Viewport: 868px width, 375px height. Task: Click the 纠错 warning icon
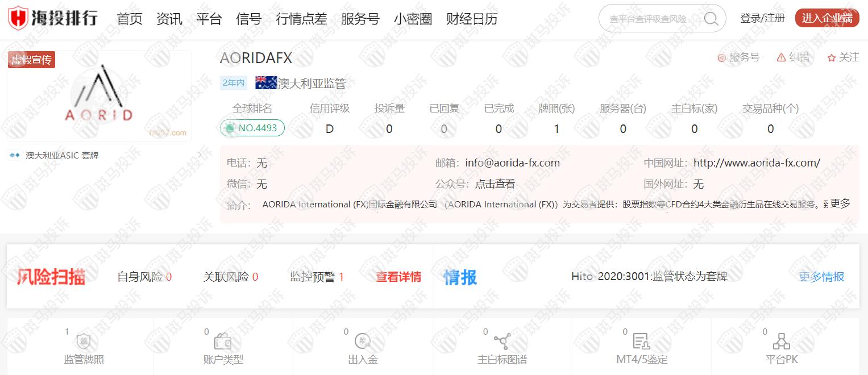click(x=782, y=58)
